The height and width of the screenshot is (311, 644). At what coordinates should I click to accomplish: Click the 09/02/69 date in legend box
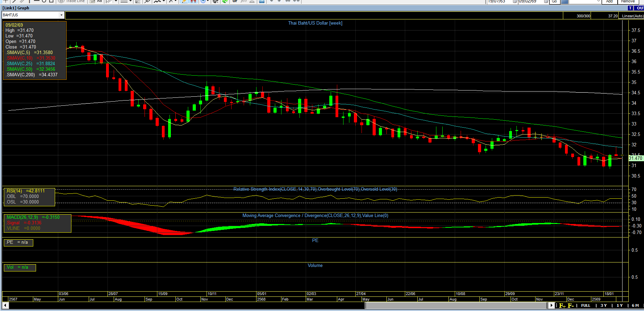click(x=14, y=25)
